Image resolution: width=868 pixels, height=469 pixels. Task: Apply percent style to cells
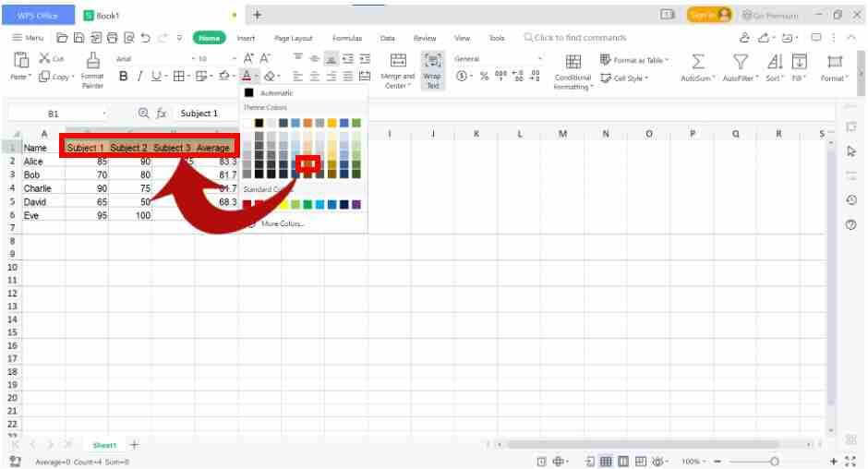(485, 77)
